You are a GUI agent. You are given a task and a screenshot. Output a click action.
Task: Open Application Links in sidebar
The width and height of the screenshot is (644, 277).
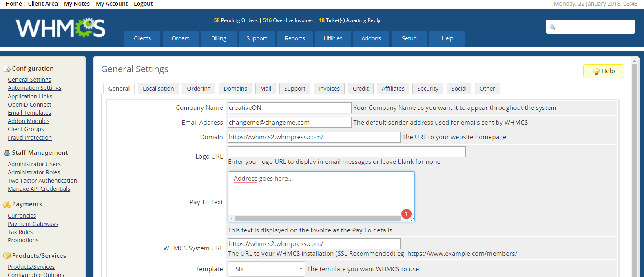[x=30, y=96]
